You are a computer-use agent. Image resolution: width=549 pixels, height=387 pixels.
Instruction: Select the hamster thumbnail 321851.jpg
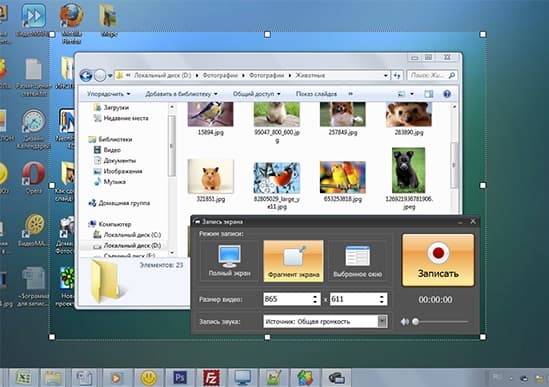point(210,177)
